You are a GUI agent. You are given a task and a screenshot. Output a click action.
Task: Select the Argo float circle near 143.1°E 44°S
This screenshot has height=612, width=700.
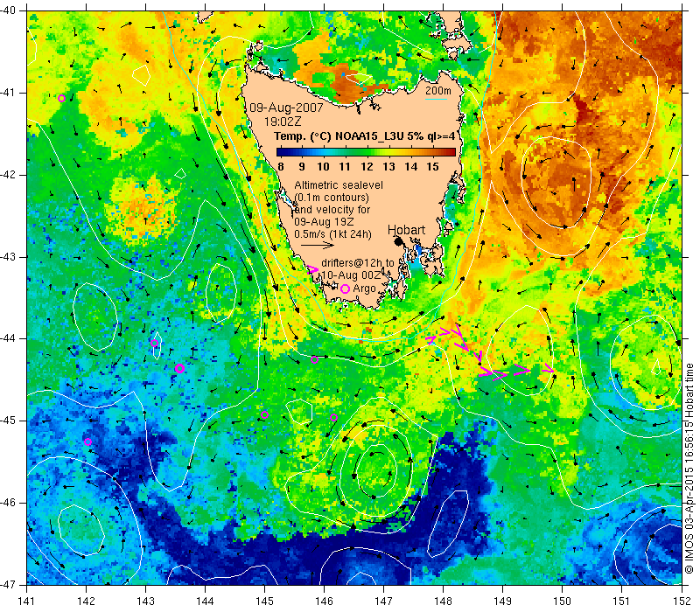(155, 343)
